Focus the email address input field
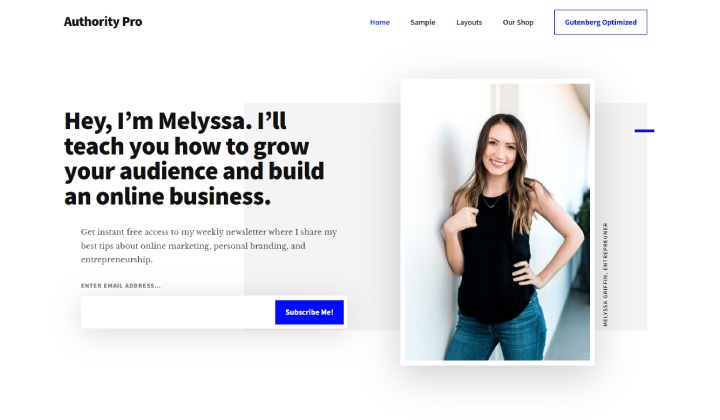Viewport: 720px width, 420px height. [x=178, y=312]
